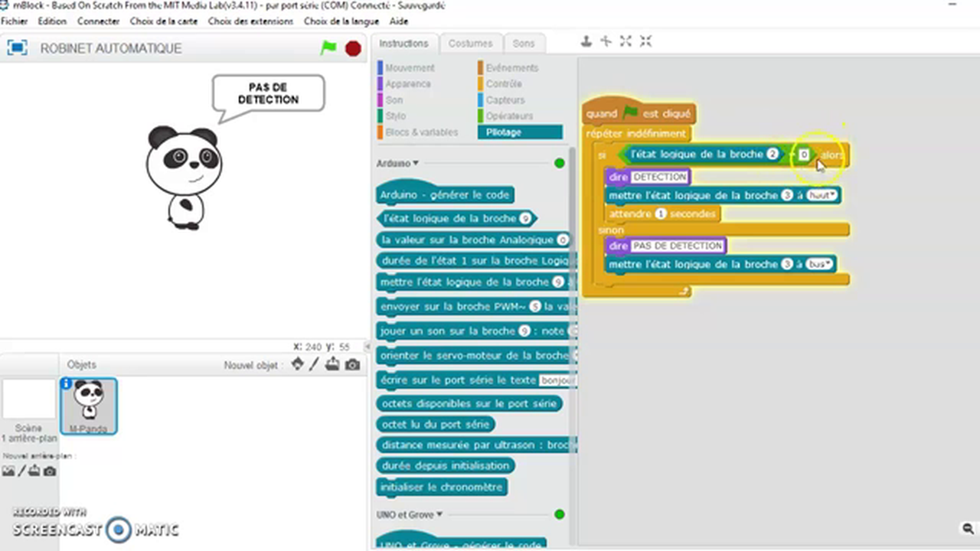Click the shrink sprite tool
The width and height of the screenshot is (980, 551).
pos(645,41)
